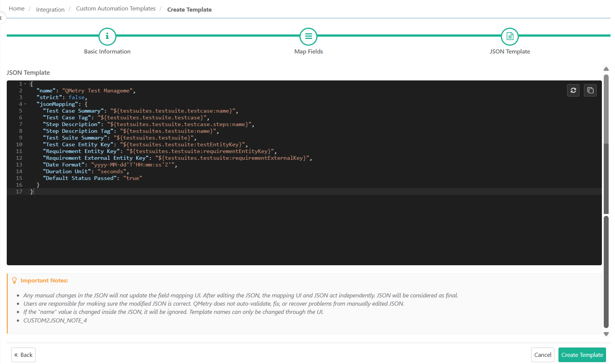Click the "Duration Unit": "seconds" line
The image size is (615, 364).
[86, 171]
